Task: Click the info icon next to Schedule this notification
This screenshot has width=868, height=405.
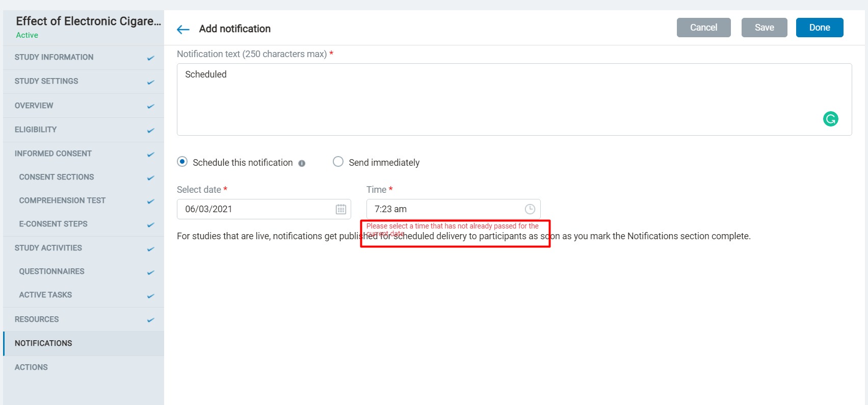Action: [x=302, y=163]
